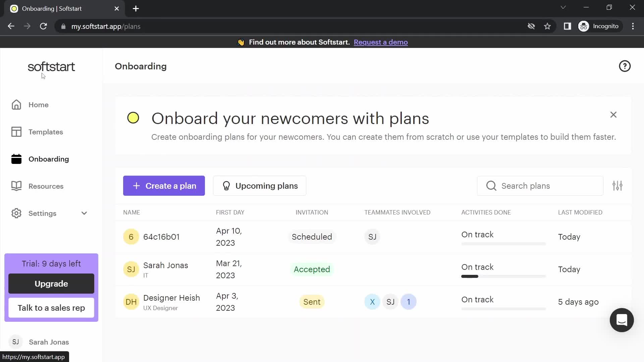Click the ACTIVITIES DONE column header
The height and width of the screenshot is (362, 644).
click(486, 213)
